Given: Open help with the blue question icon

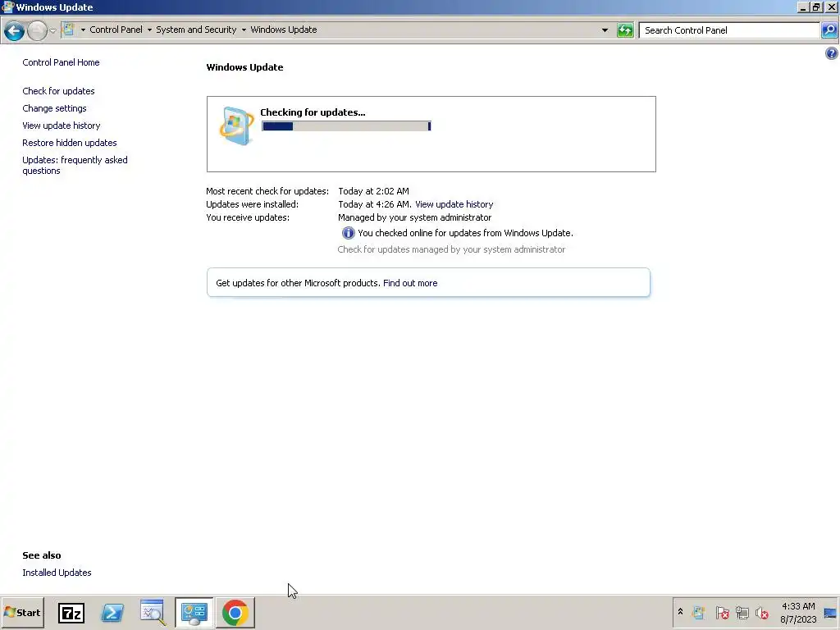Looking at the screenshot, I should coord(832,53).
